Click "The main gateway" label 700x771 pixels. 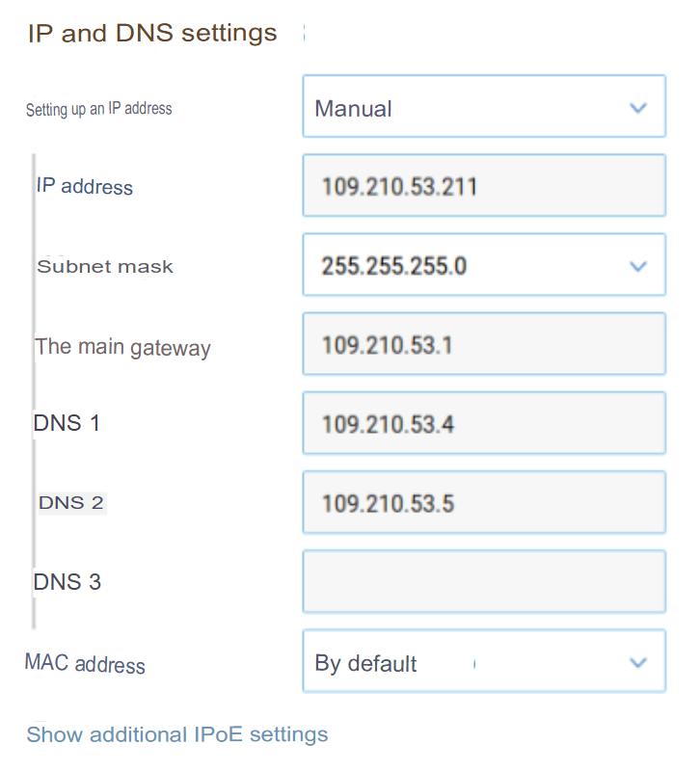[122, 347]
